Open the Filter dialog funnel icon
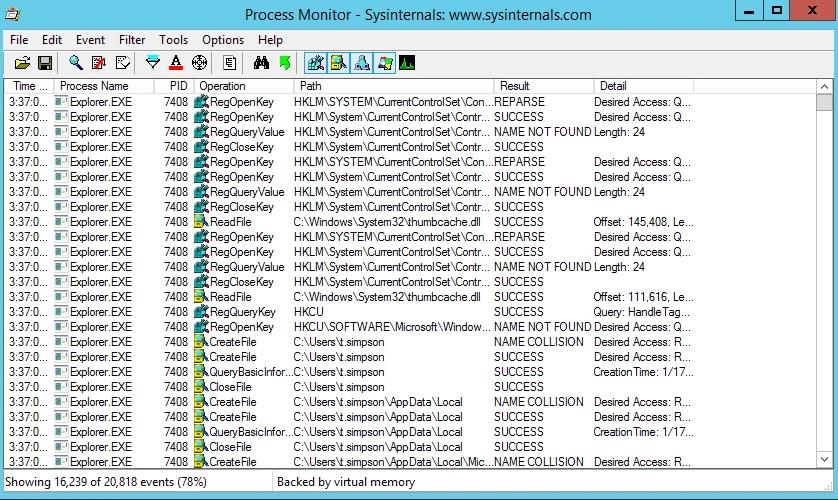 click(153, 63)
